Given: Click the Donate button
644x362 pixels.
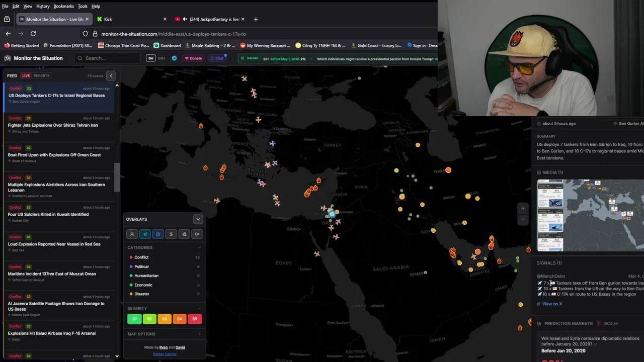Looking at the screenshot, I should pyautogui.click(x=193, y=58).
